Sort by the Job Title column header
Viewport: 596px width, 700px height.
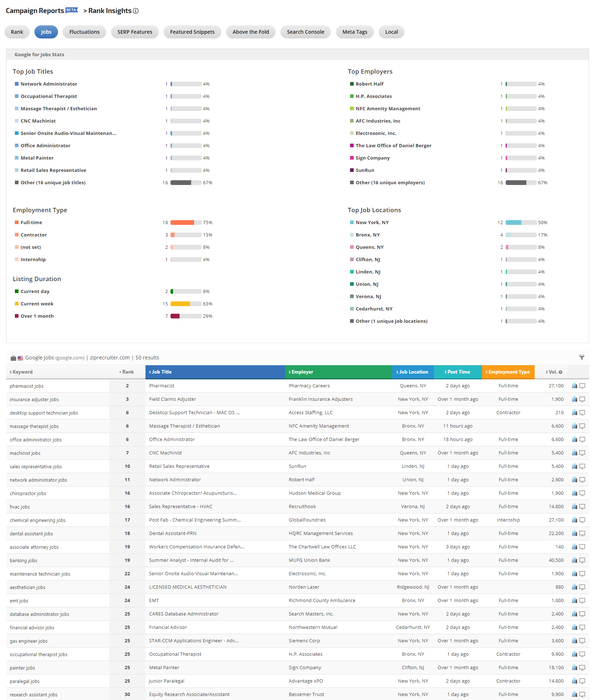(215, 372)
